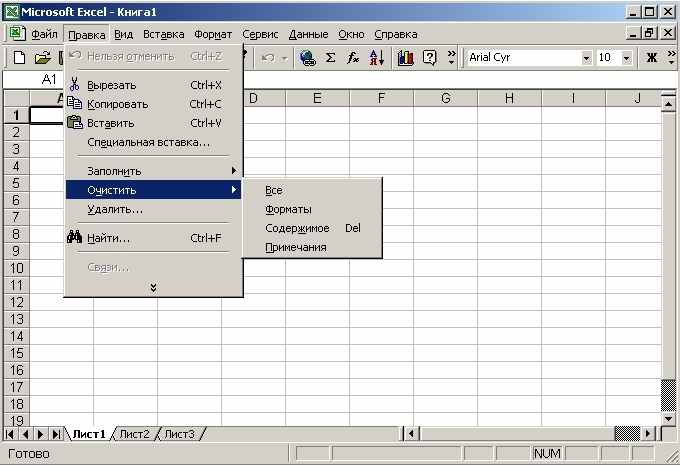Click the Excel workbook icon in menu bar
This screenshot has height=465, width=680.
point(17,33)
